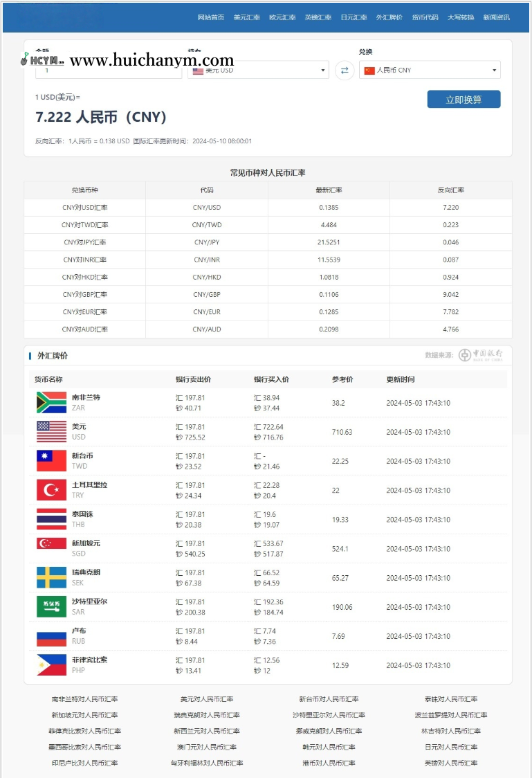
Task: Click the Singapore dollar flag icon
Action: 52,543
